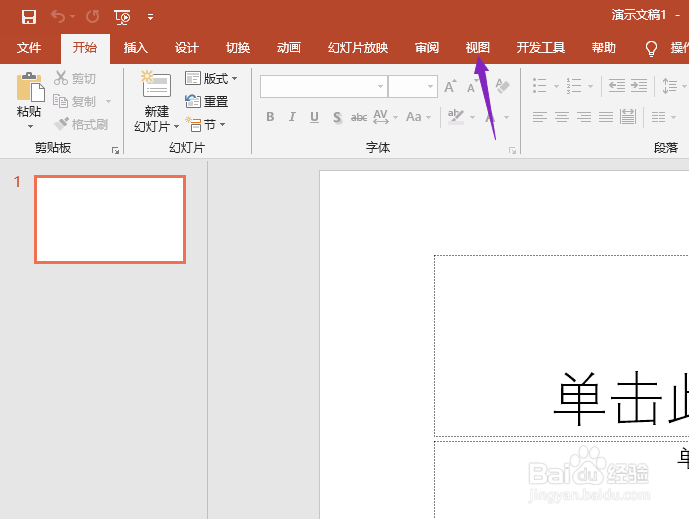Image resolution: width=689 pixels, height=519 pixels.
Task: Open the 文件 (File) menu tab
Action: pos(29,47)
